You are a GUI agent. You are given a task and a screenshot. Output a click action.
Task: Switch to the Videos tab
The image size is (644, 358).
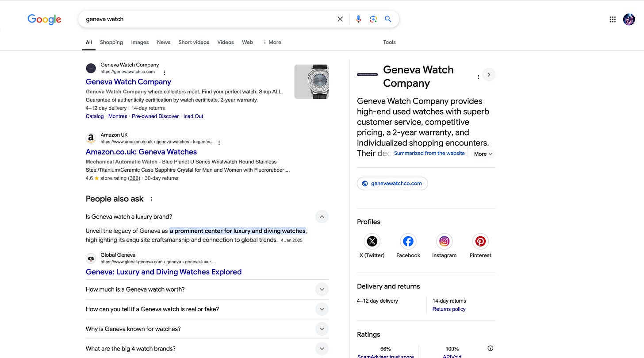226,42
